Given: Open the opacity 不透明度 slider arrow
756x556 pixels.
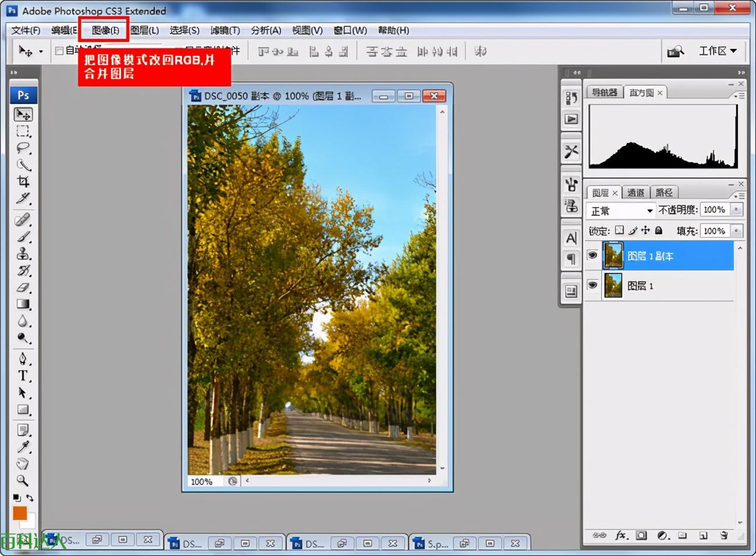Looking at the screenshot, I should coord(736,210).
